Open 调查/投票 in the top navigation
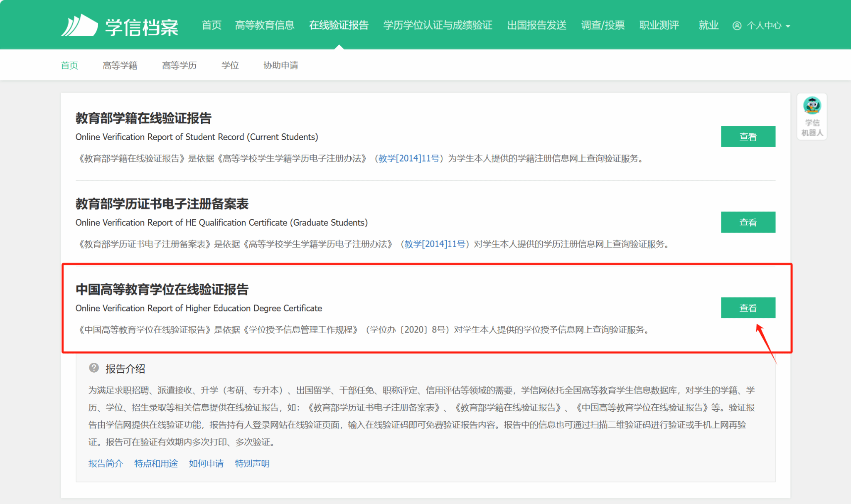 click(603, 25)
